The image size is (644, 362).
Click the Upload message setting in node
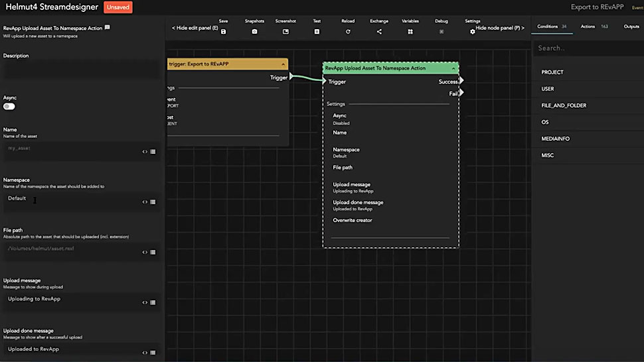pos(353,188)
